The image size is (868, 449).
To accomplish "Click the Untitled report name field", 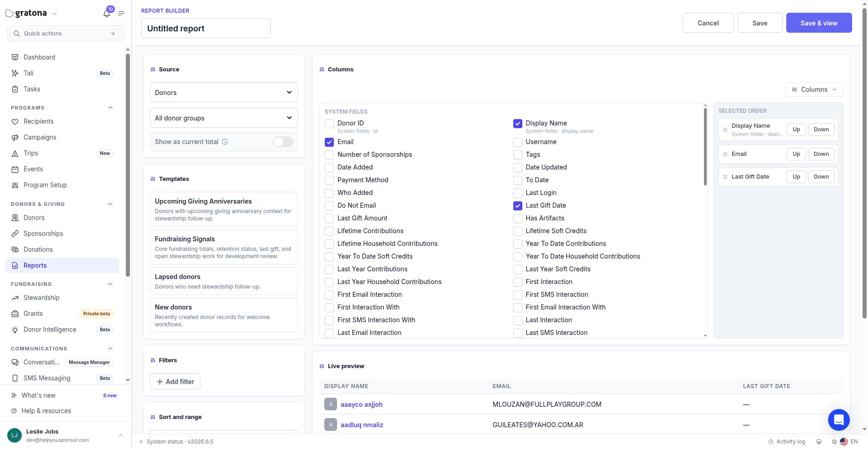I will pos(206,28).
